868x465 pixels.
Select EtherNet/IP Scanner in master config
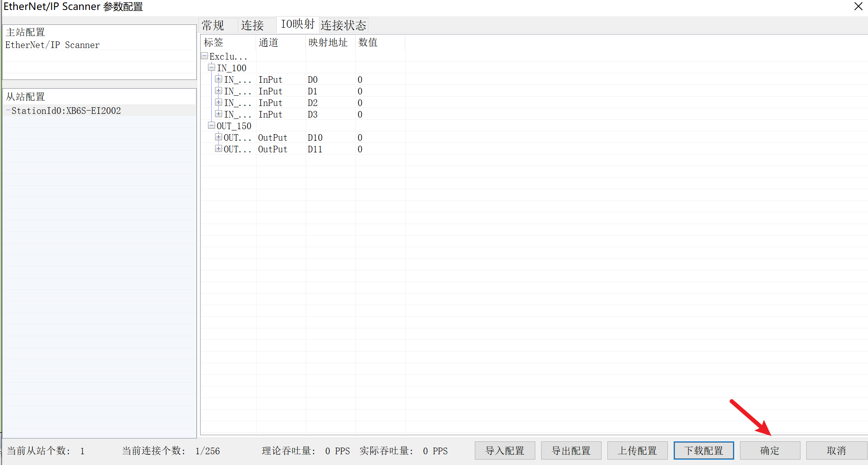point(53,45)
